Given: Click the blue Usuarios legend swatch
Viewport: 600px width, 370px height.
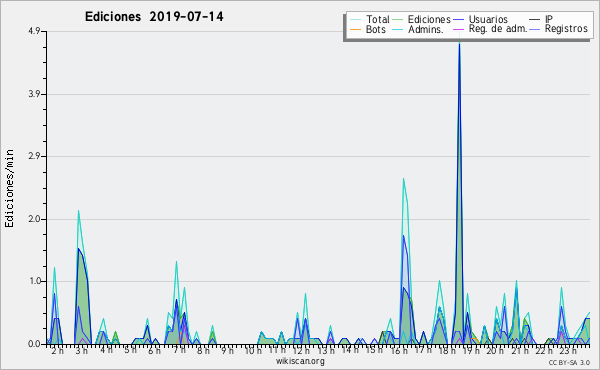Looking at the screenshot, I should 459,20.
